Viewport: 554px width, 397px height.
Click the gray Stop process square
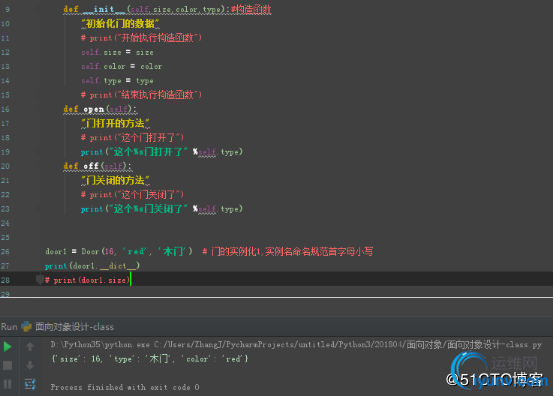(x=7, y=365)
